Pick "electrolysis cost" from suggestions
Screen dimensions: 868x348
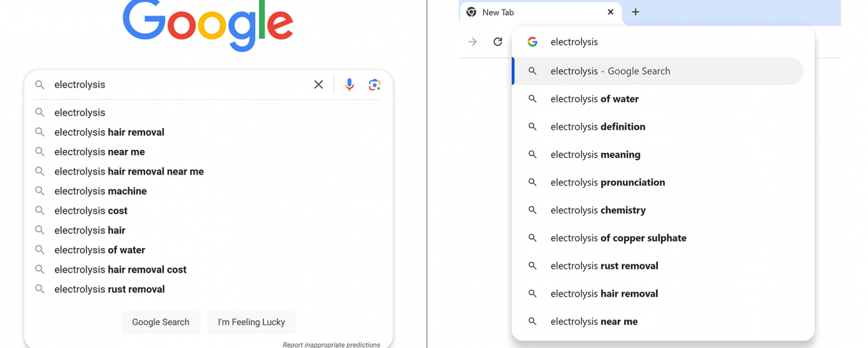click(x=91, y=211)
